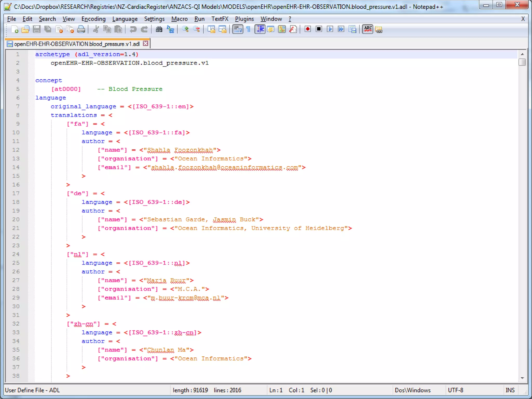The height and width of the screenshot is (399, 532).
Task: Close the blood_pressure.v1.adl tab
Action: pos(146,43)
